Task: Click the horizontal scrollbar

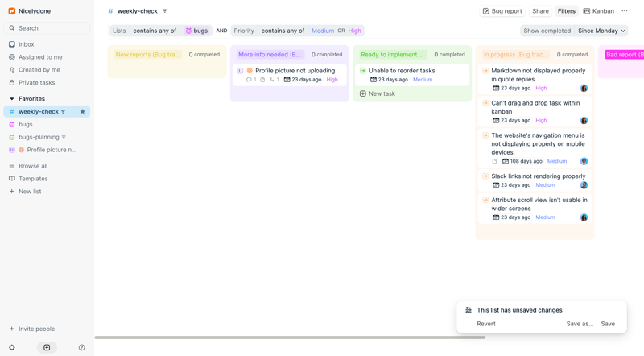Action: (290, 337)
